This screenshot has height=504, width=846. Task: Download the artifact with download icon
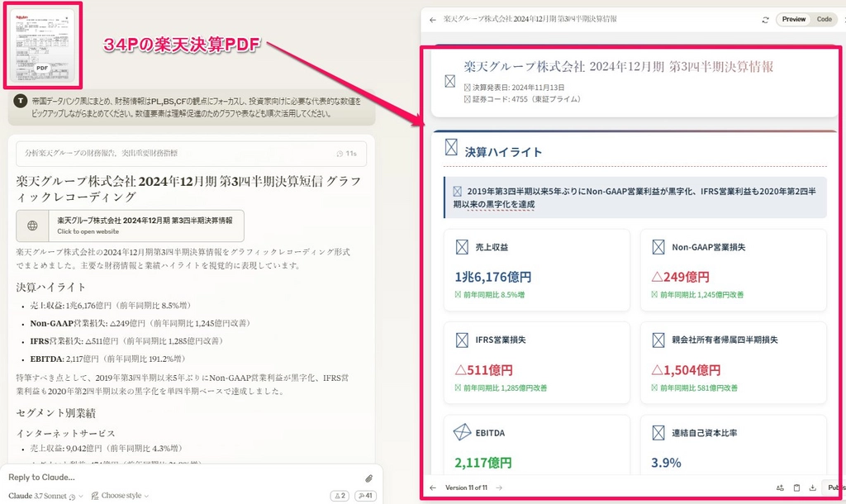pos(813,487)
